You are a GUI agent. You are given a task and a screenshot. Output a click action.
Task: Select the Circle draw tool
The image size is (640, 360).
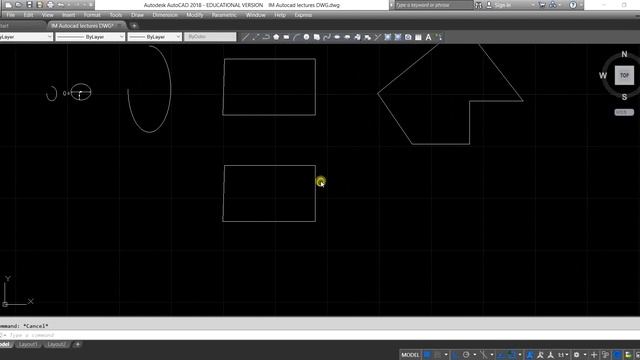click(307, 37)
